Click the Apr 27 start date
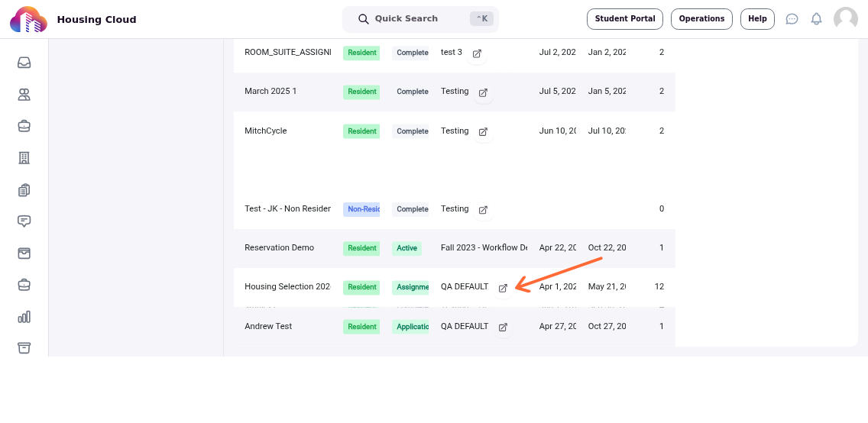 pyautogui.click(x=558, y=326)
